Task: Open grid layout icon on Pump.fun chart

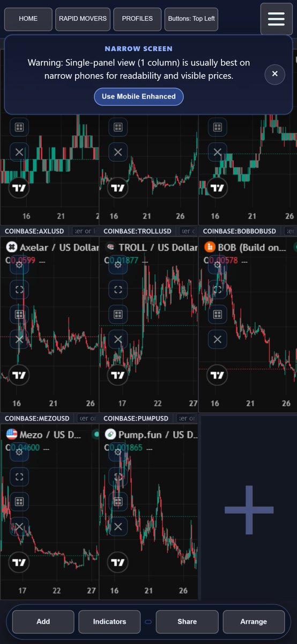Action: pyautogui.click(x=118, y=502)
